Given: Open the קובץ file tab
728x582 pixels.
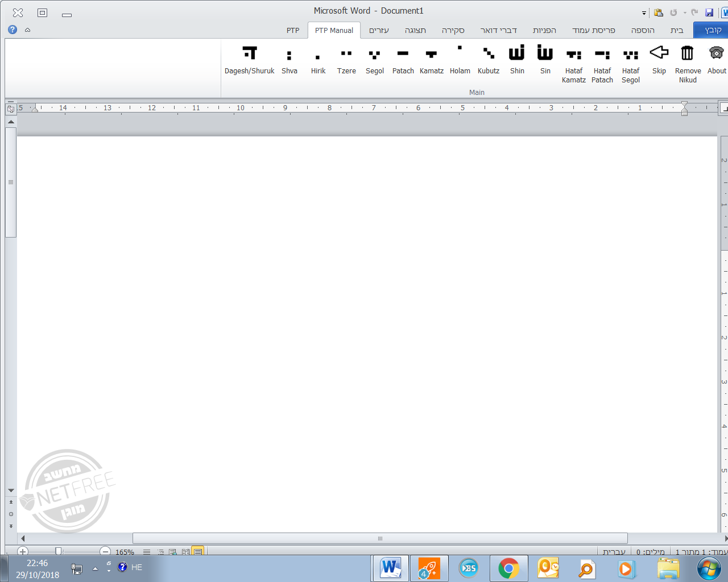Looking at the screenshot, I should coord(712,30).
